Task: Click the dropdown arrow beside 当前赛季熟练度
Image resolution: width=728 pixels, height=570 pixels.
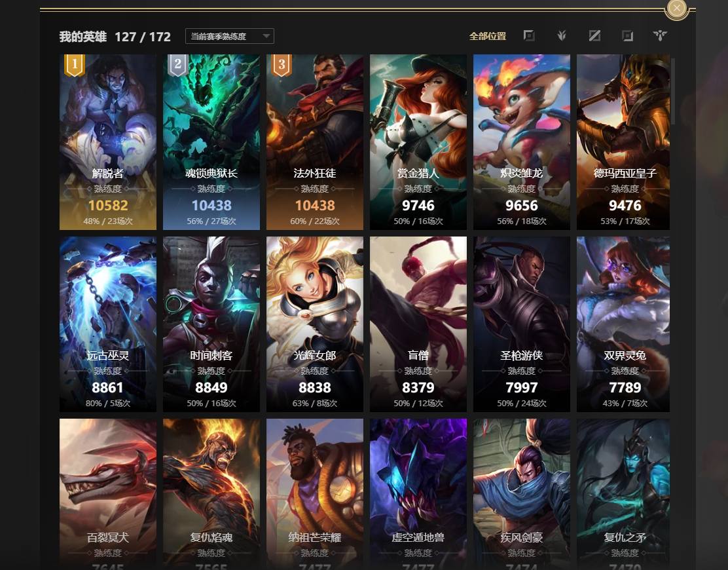Action: [x=266, y=36]
